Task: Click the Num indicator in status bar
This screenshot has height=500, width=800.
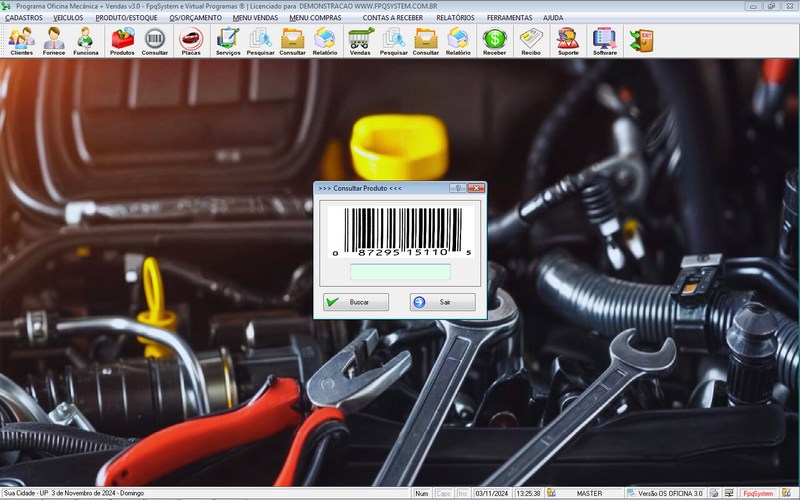Action: point(421,493)
